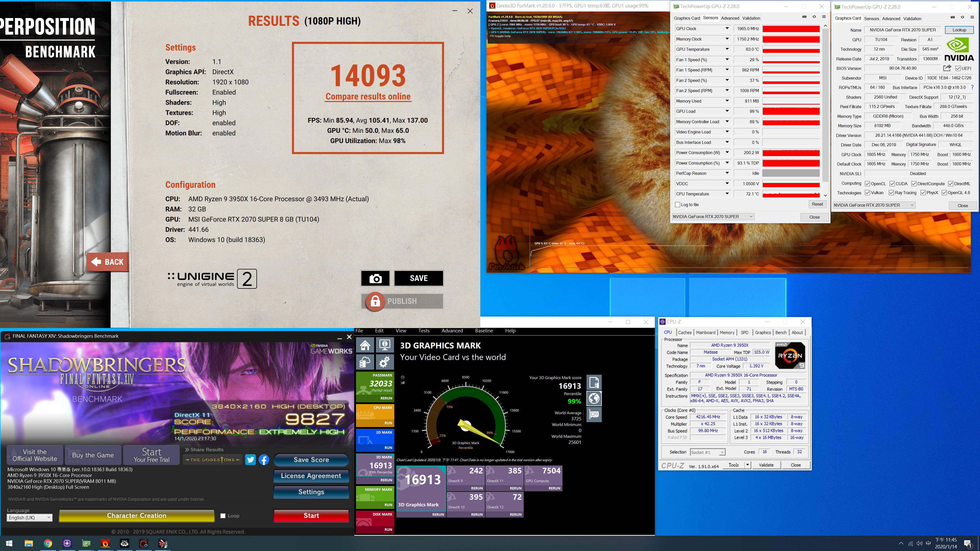The width and height of the screenshot is (980, 551).
Task: Toggle Ray Tracing checkbox in GPU-Z
Action: tap(891, 193)
